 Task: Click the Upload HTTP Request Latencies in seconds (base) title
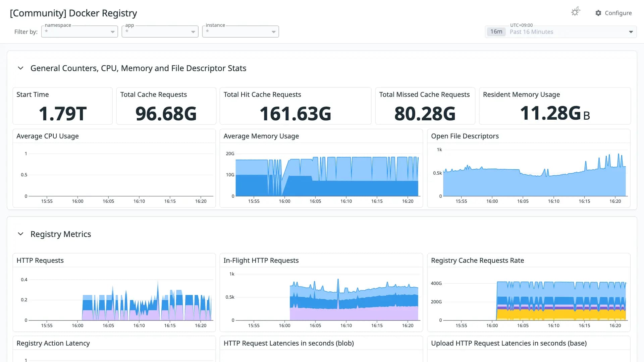point(509,343)
